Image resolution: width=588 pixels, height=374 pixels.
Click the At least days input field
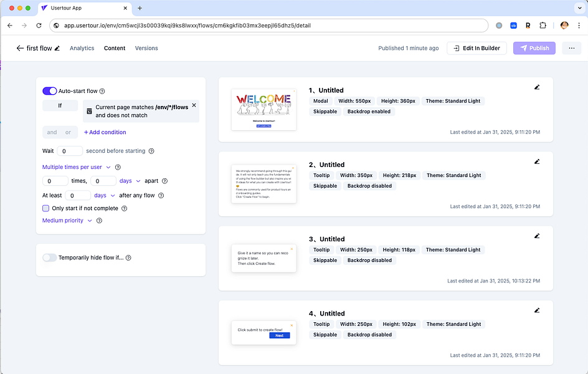(78, 196)
